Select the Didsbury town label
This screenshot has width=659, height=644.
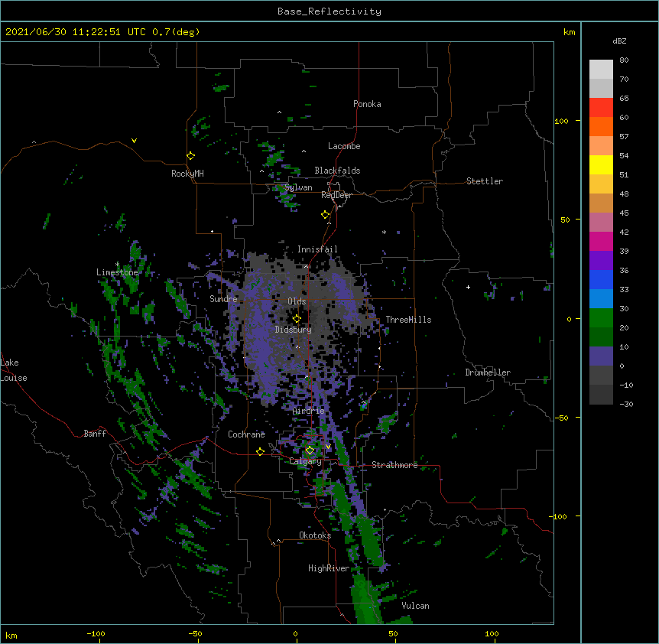(293, 330)
